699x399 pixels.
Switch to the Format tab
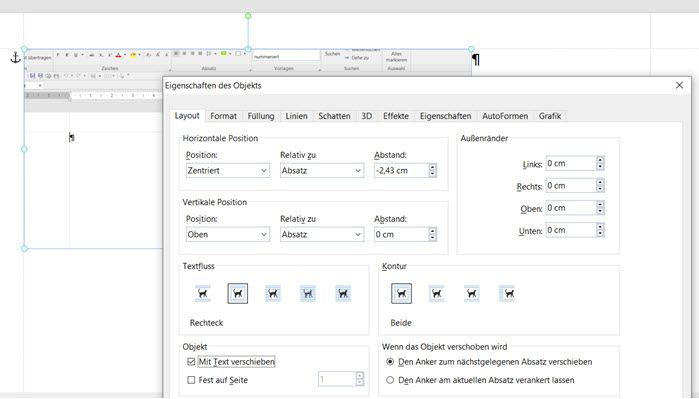[x=223, y=116]
